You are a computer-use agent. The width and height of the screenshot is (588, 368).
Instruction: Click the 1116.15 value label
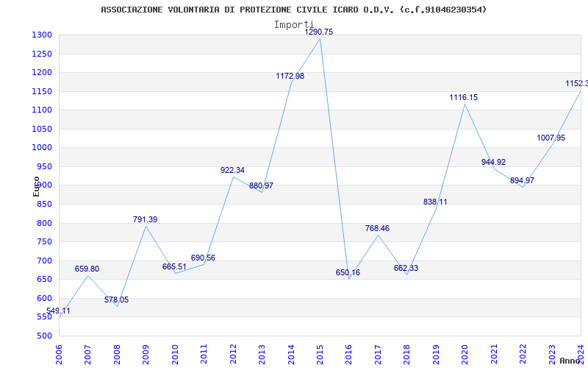[x=464, y=98]
